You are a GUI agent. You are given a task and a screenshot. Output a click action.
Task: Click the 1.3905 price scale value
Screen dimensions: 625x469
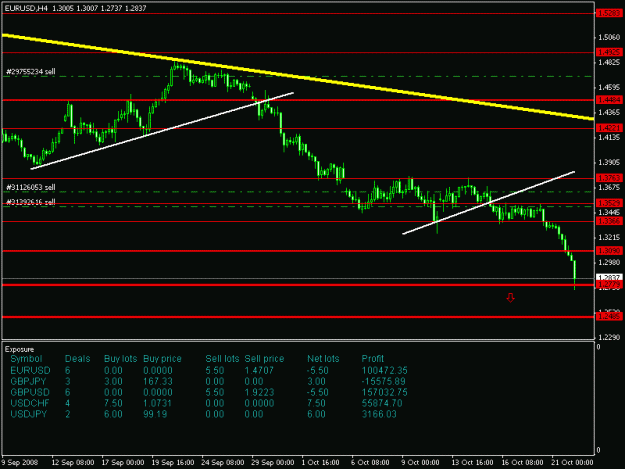pyautogui.click(x=609, y=163)
